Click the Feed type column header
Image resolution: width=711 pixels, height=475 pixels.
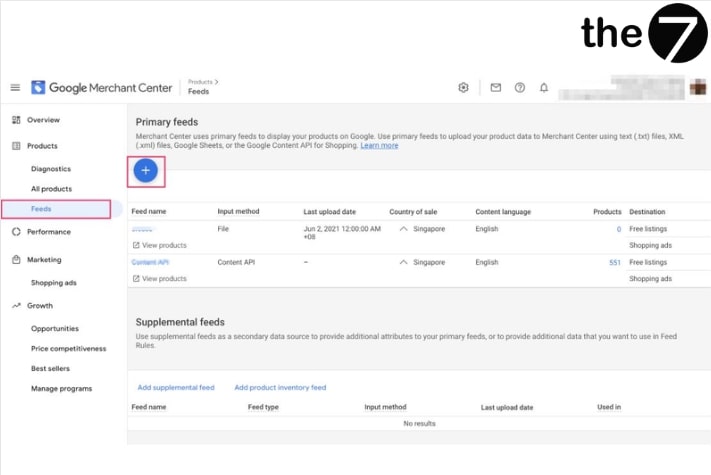coord(263,407)
